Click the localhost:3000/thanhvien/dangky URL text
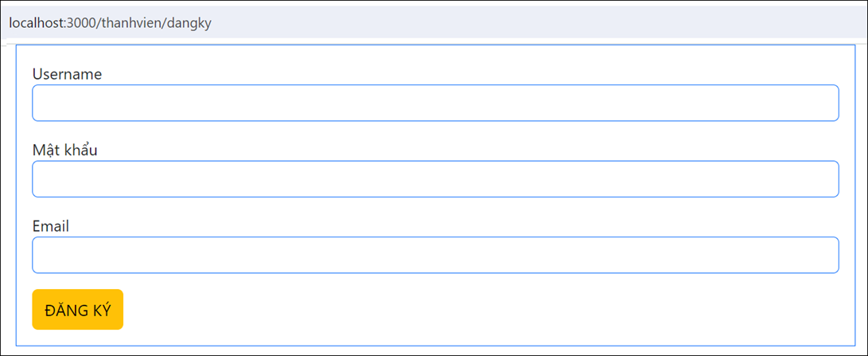868x356 pixels. click(x=110, y=22)
